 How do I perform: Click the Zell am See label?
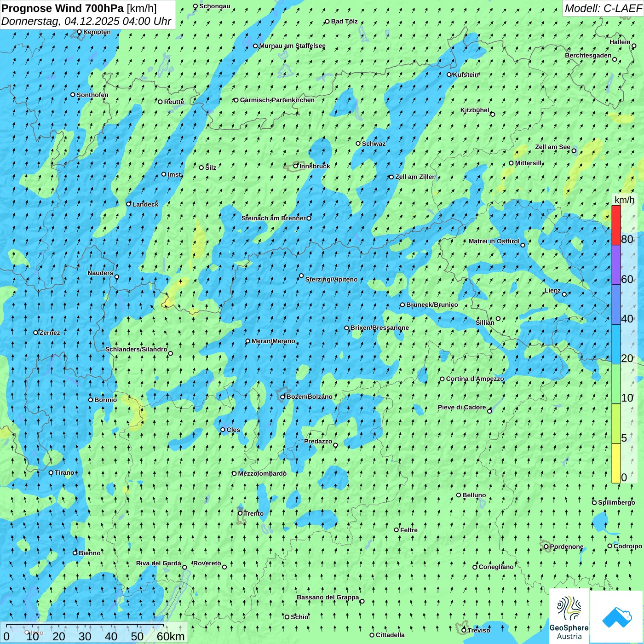point(552,147)
